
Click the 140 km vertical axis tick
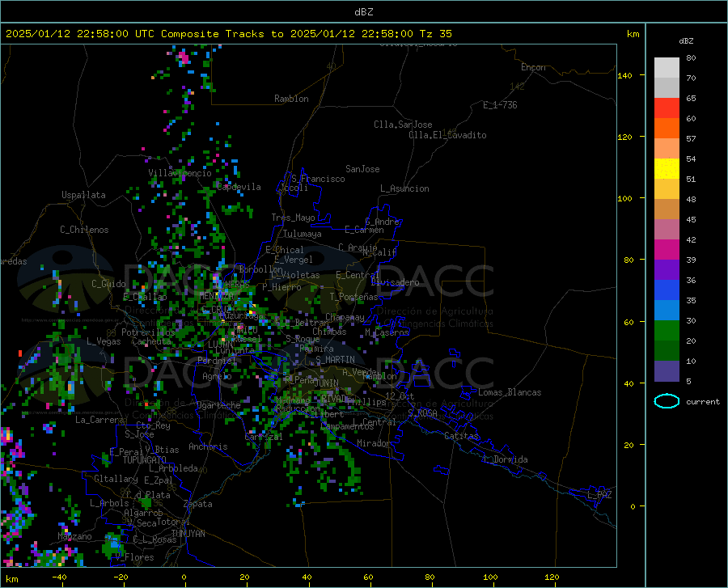625,75
